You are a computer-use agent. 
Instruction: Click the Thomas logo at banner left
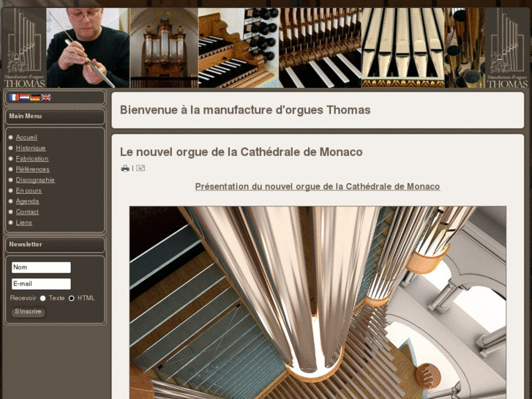tap(24, 48)
